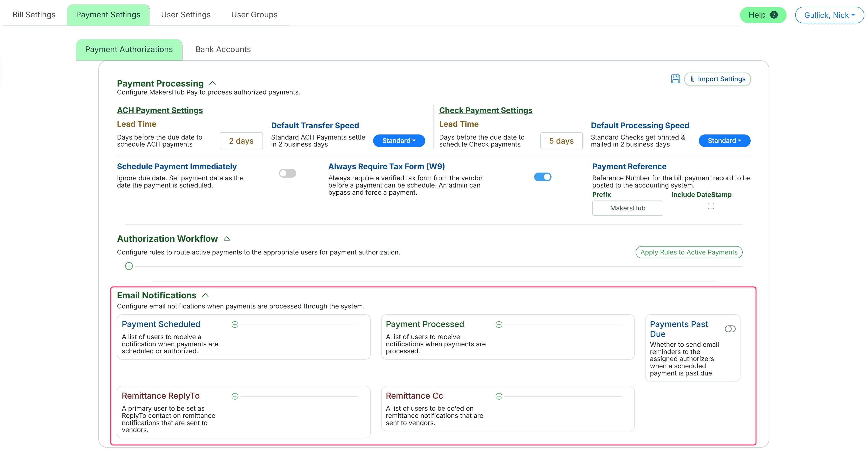Collapse the Payment Processing section
The height and width of the screenshot is (455, 868).
tap(213, 83)
